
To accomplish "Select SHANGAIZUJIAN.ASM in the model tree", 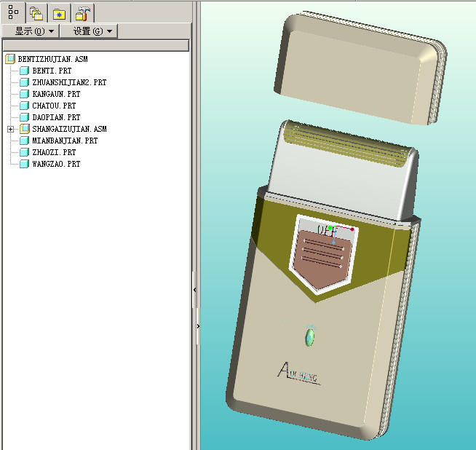I will [70, 129].
